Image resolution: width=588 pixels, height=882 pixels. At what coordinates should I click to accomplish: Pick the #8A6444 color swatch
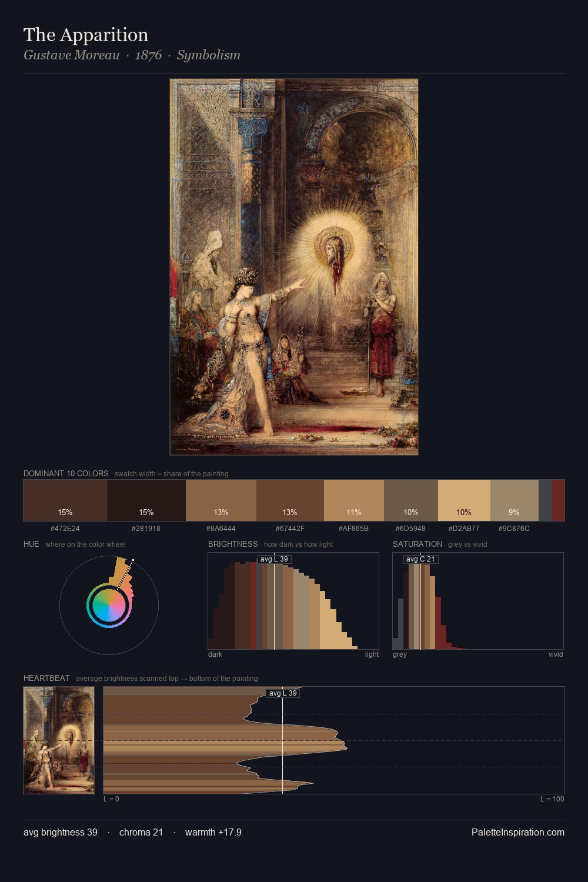click(221, 500)
